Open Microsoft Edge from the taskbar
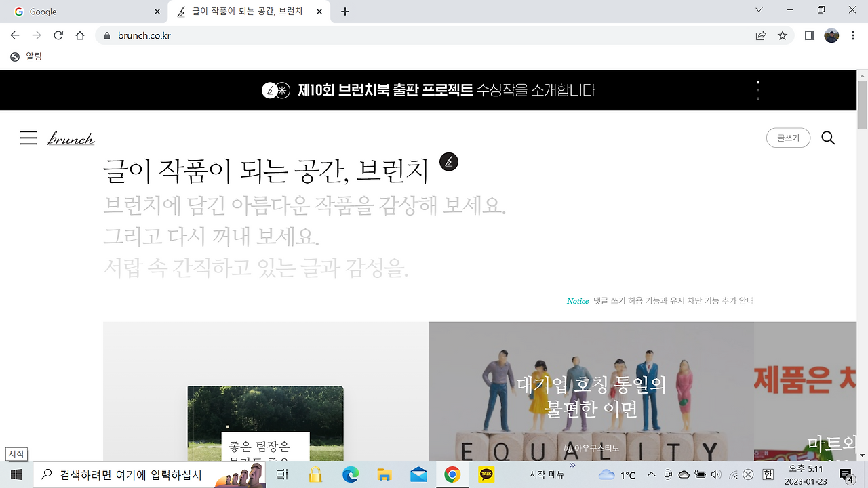Viewport: 868px width, 488px height. (x=351, y=474)
